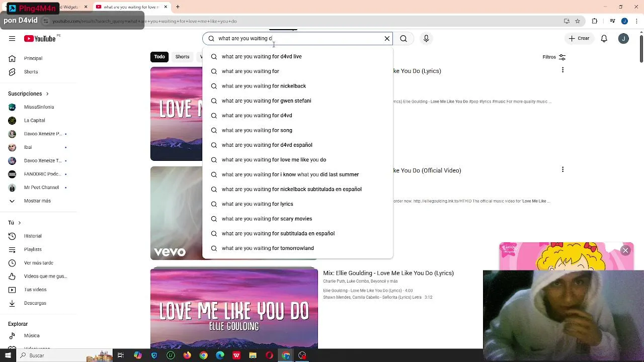The image size is (644, 362).
Task: Open Firefox from the taskbar
Action: click(187, 355)
